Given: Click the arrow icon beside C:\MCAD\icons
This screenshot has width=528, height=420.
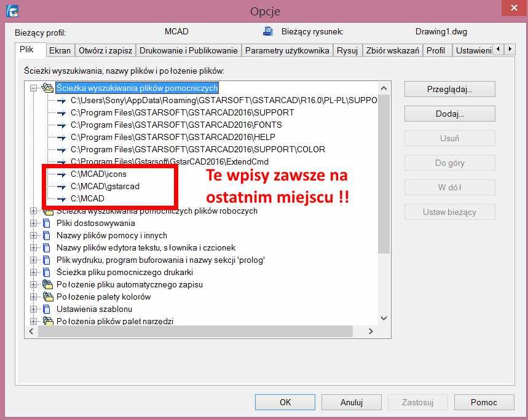Looking at the screenshot, I should 61,174.
